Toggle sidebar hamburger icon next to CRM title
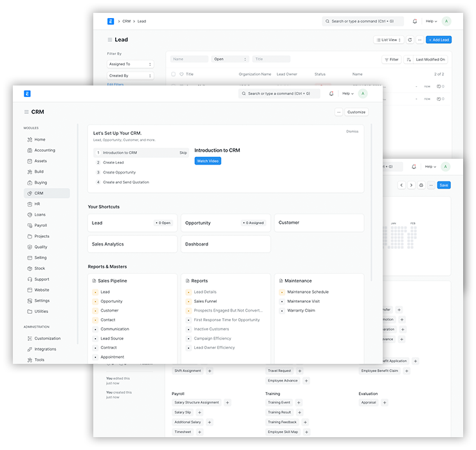The width and height of the screenshot is (476, 450). (26, 112)
